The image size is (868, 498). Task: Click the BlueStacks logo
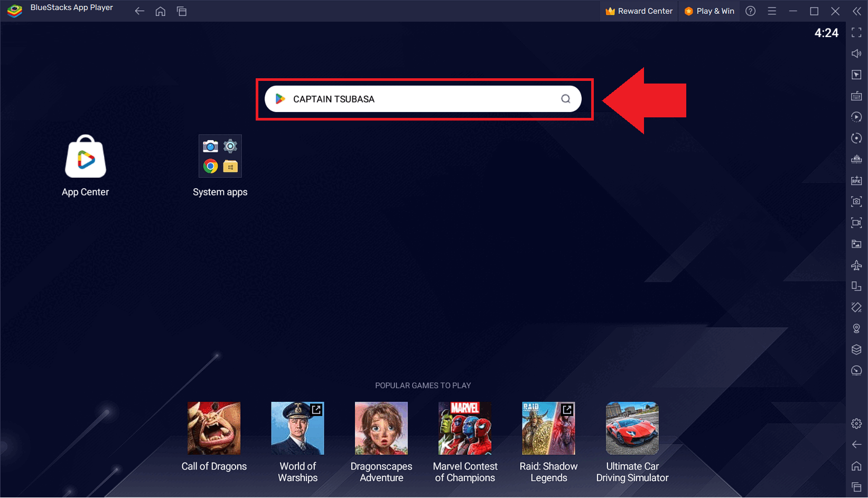pyautogui.click(x=15, y=11)
